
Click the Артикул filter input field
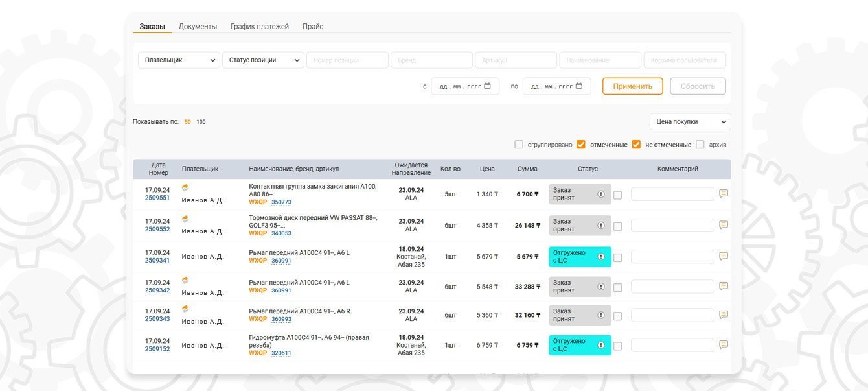[x=516, y=60]
